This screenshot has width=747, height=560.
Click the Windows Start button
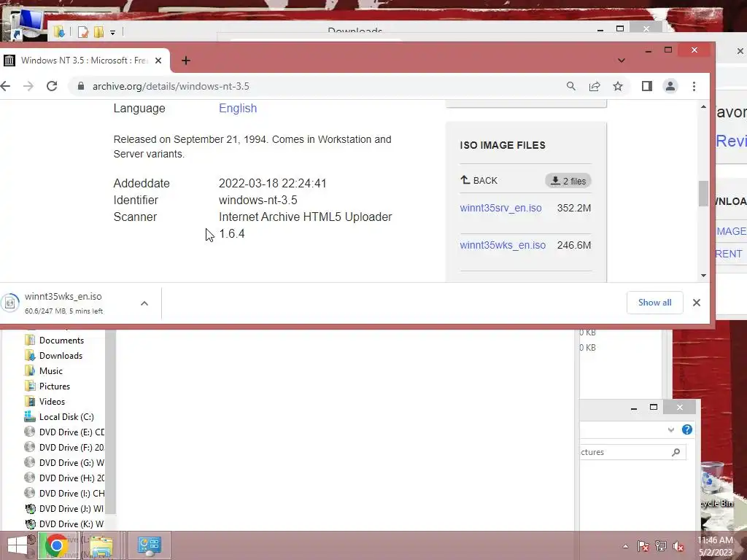(18, 545)
